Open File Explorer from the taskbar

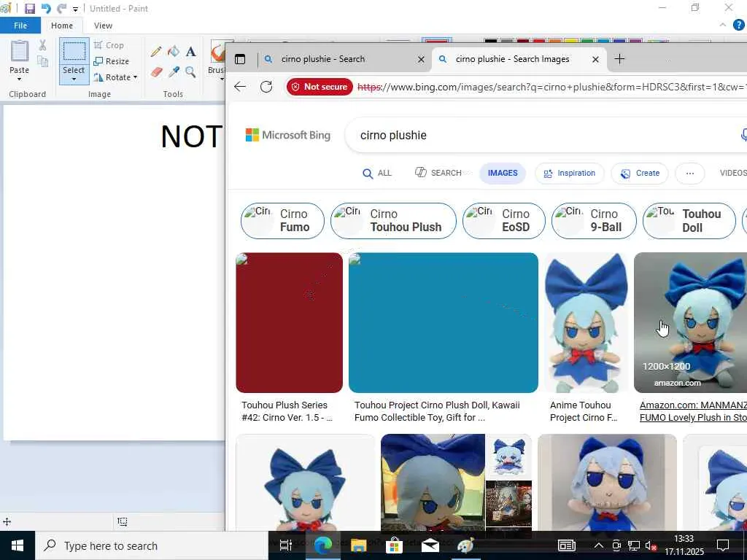[x=358, y=545]
